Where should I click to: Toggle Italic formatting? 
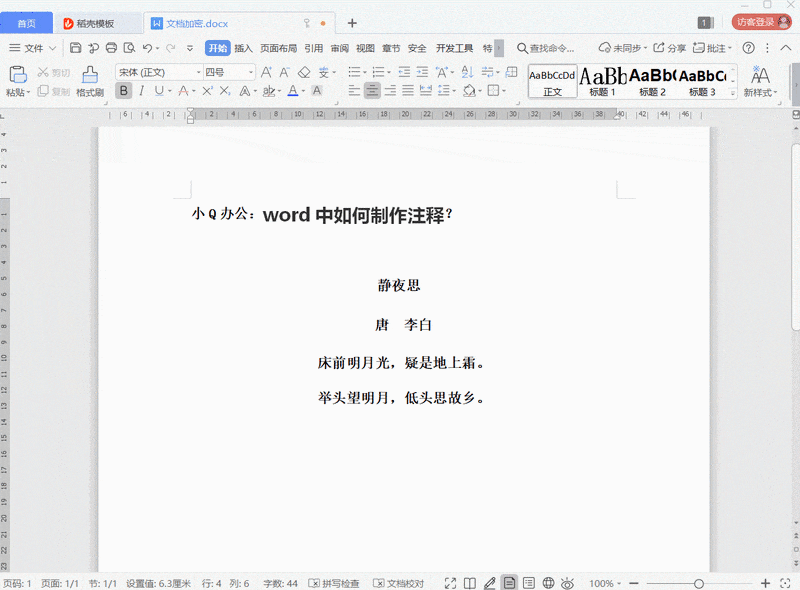[141, 91]
